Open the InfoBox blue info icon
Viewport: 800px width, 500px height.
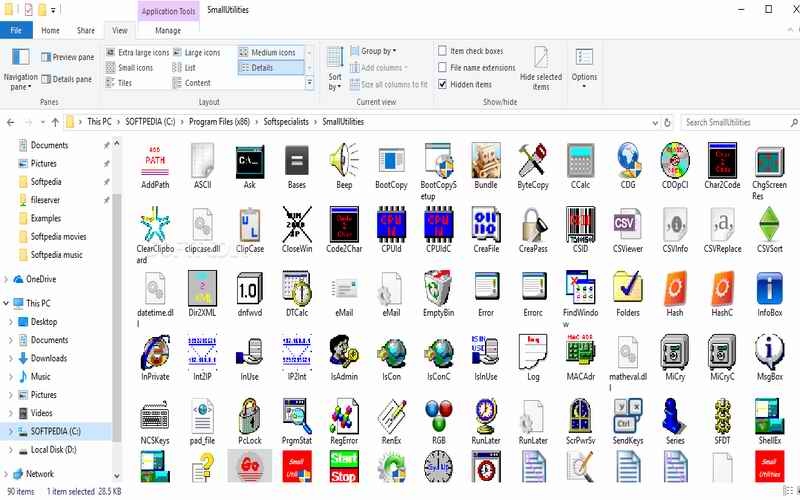coord(769,289)
